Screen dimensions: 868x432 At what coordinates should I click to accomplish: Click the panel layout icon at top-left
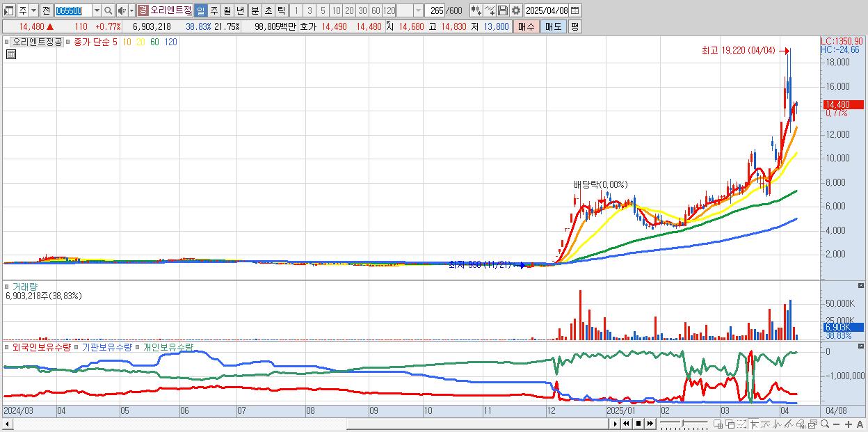(x=9, y=10)
